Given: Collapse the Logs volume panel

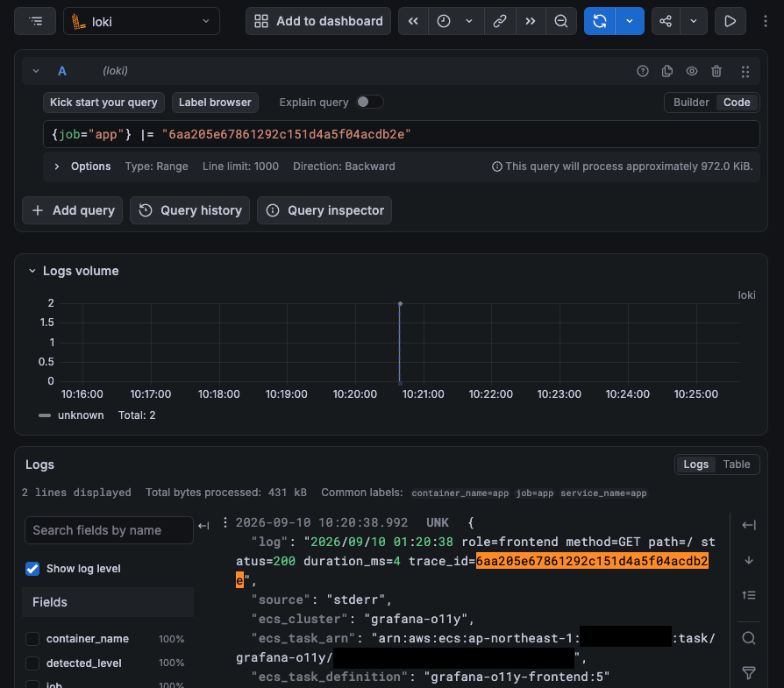Looking at the screenshot, I should (x=32, y=271).
